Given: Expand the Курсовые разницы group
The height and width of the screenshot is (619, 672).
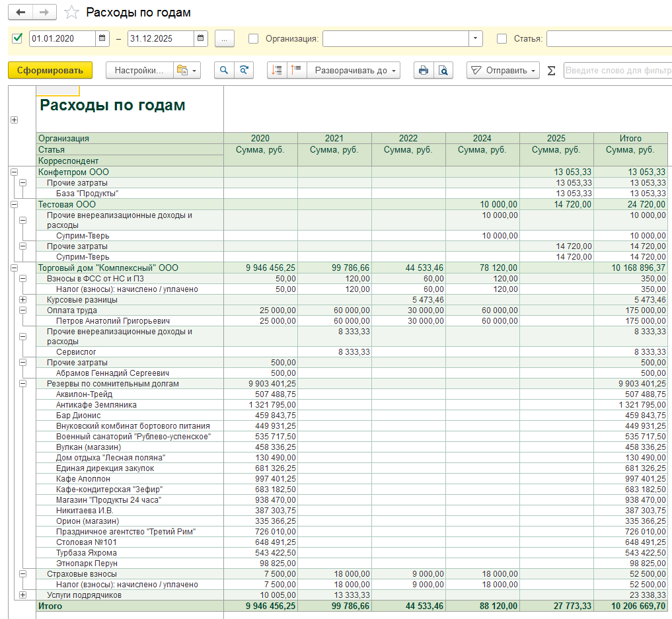Looking at the screenshot, I should [x=23, y=300].
